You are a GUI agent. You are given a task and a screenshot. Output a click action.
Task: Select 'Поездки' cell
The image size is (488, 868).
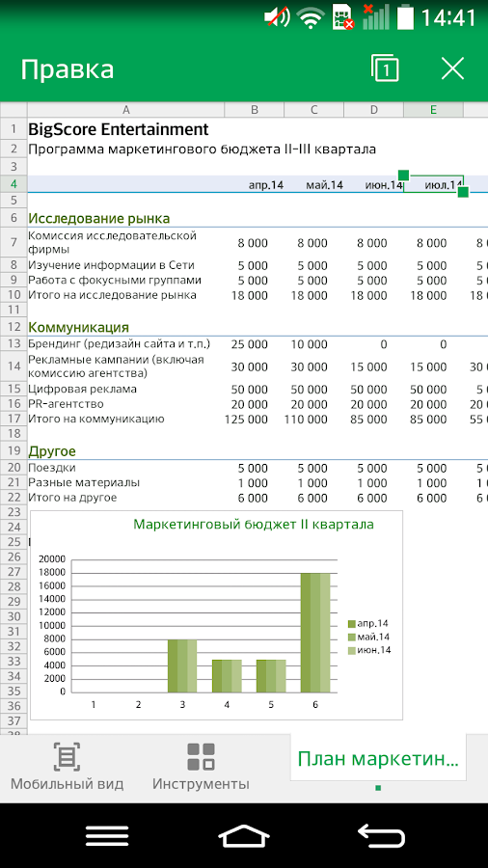52,468
